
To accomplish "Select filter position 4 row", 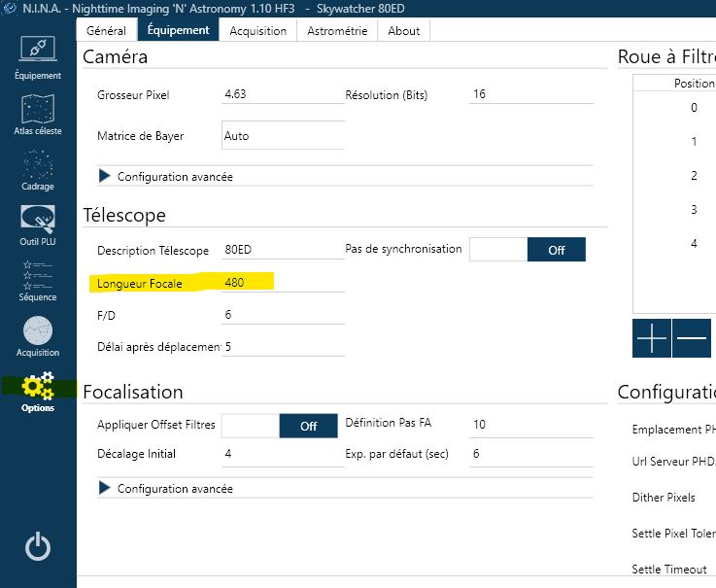I will tap(674, 243).
